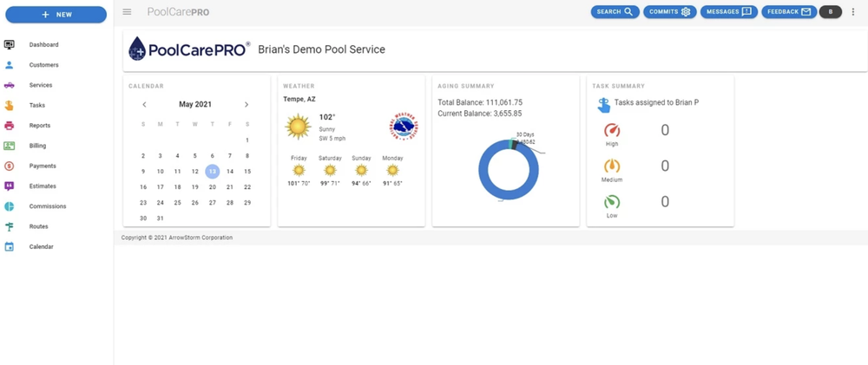Viewport: 868px width, 365px height.
Task: Click the Low priority gauge icon
Action: (612, 202)
